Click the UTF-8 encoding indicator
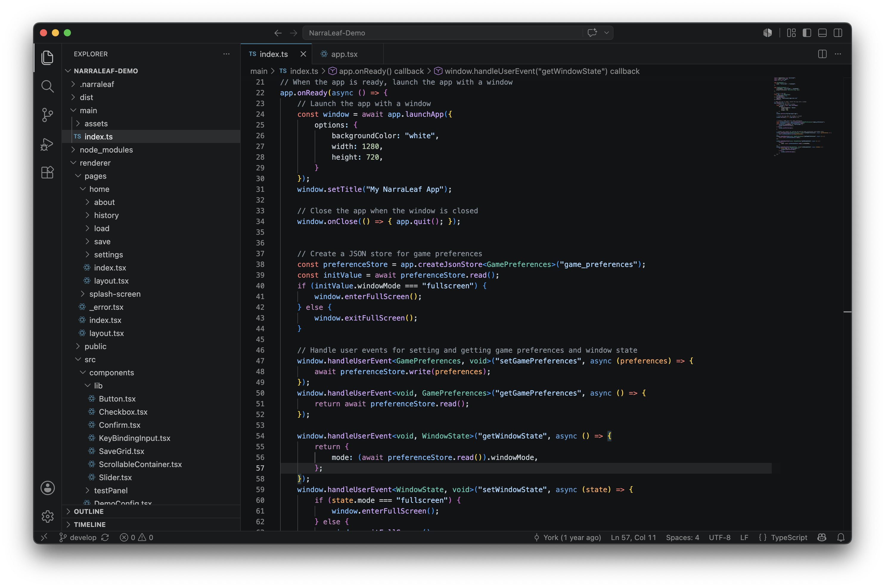Screen dimensions: 885x588 [x=720, y=537]
